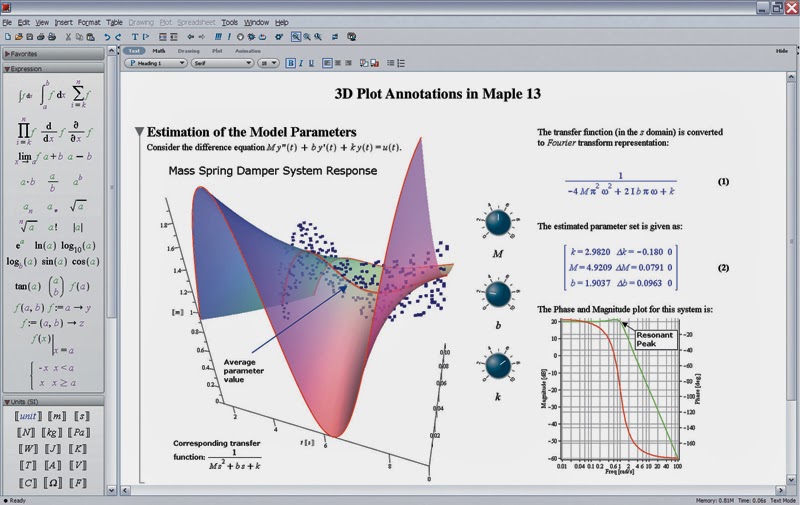
Task: Click the horizontal scrollbar right arrow
Action: pos(780,490)
